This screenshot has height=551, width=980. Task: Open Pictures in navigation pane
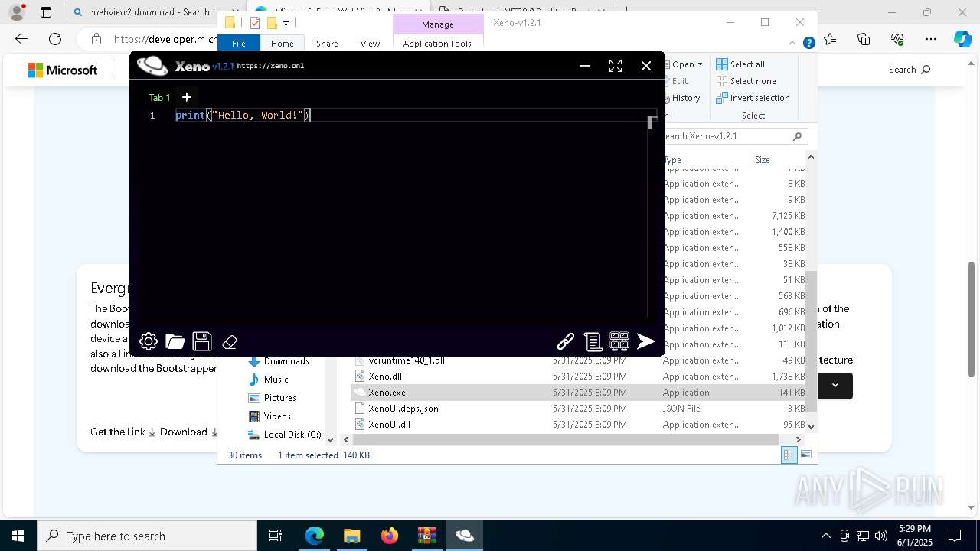point(279,398)
